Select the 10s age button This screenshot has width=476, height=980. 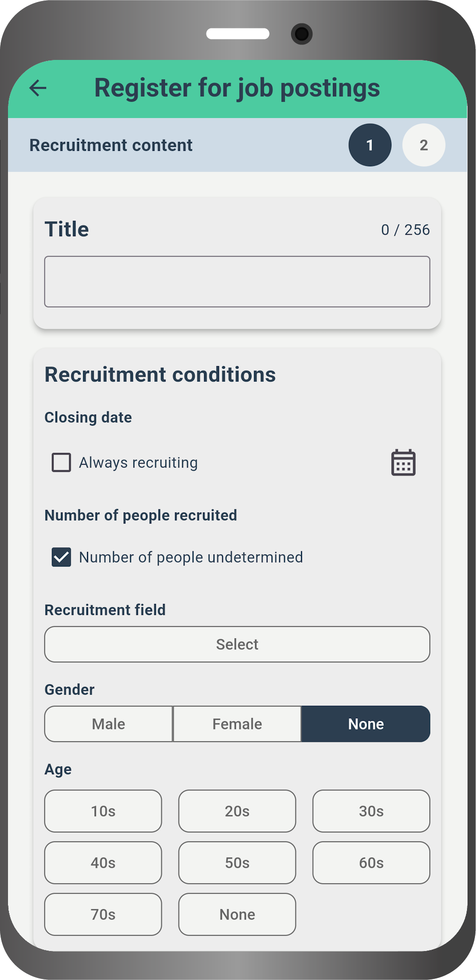coord(103,811)
